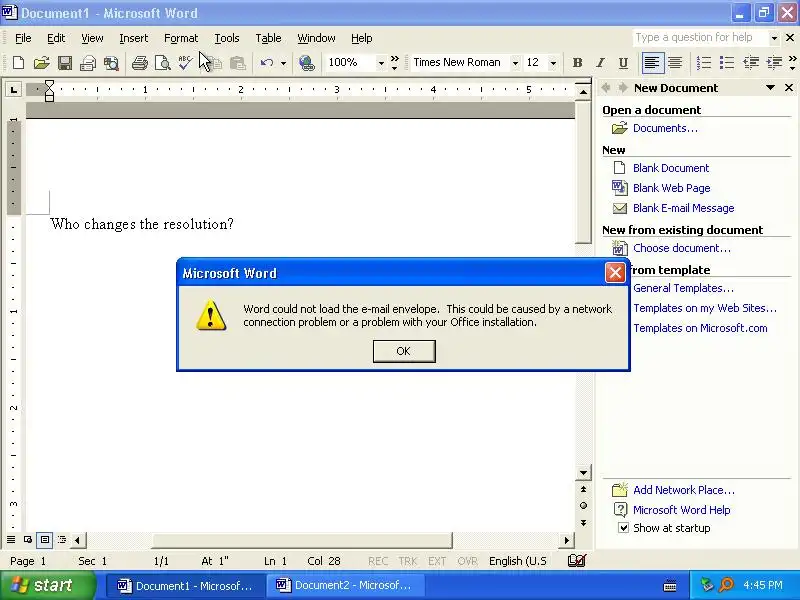Click Select Browse Object circle button
Screen dimensions: 800x600
tap(583, 506)
